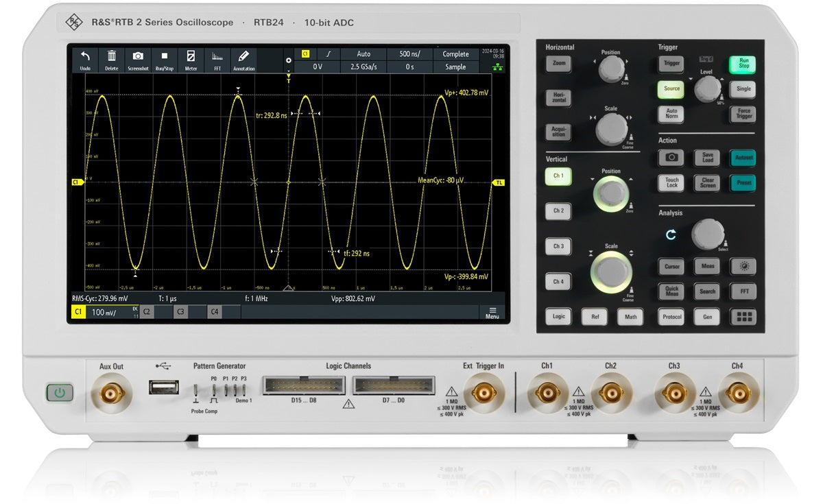823x504 pixels.
Task: Open the 500 ns/ timebase setting
Action: [x=409, y=54]
